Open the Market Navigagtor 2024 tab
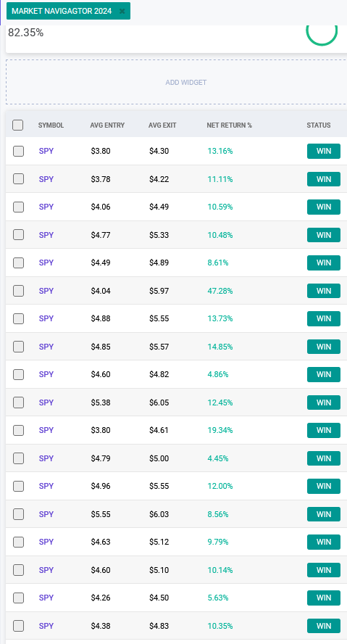Screen dimensions: 347x644 (62, 11)
